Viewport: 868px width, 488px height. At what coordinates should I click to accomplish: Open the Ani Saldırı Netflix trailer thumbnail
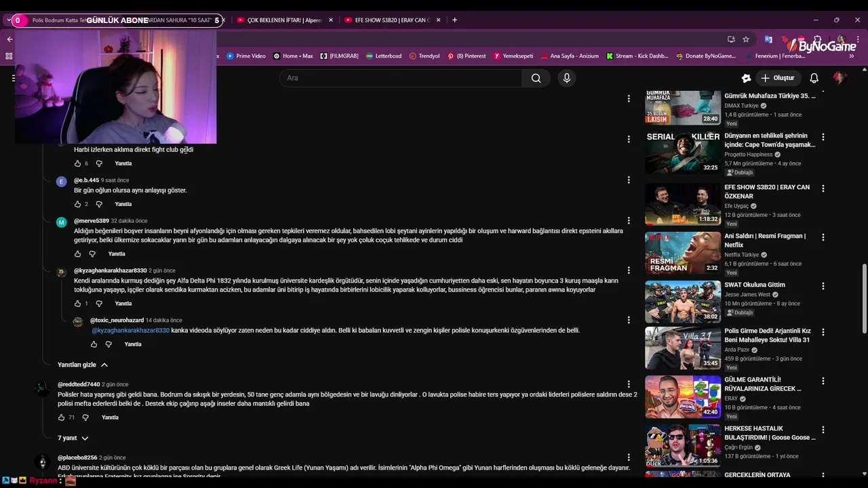(683, 253)
